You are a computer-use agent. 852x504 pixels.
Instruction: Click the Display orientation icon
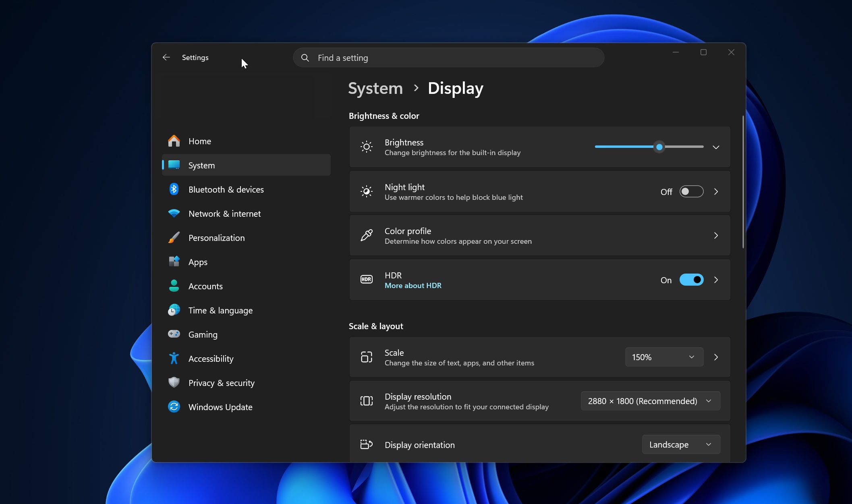click(x=366, y=444)
